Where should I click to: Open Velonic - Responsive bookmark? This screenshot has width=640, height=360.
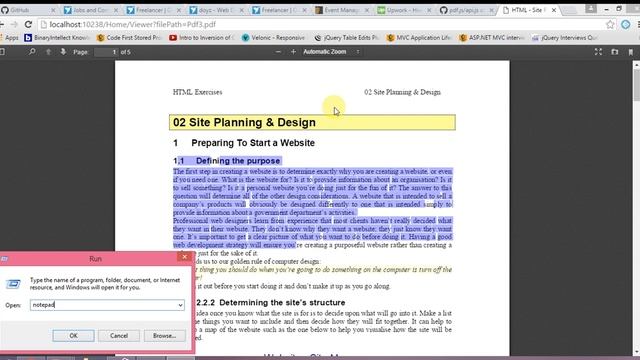coord(273,38)
